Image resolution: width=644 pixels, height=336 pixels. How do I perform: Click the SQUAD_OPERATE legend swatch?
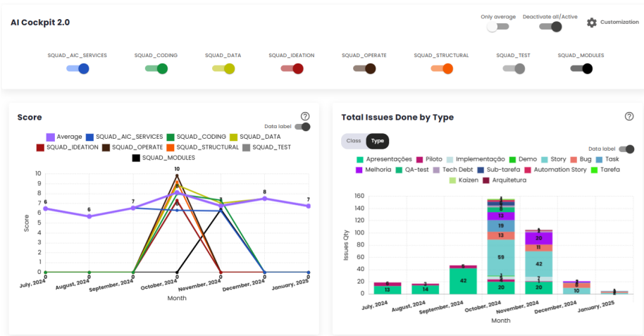(x=106, y=147)
